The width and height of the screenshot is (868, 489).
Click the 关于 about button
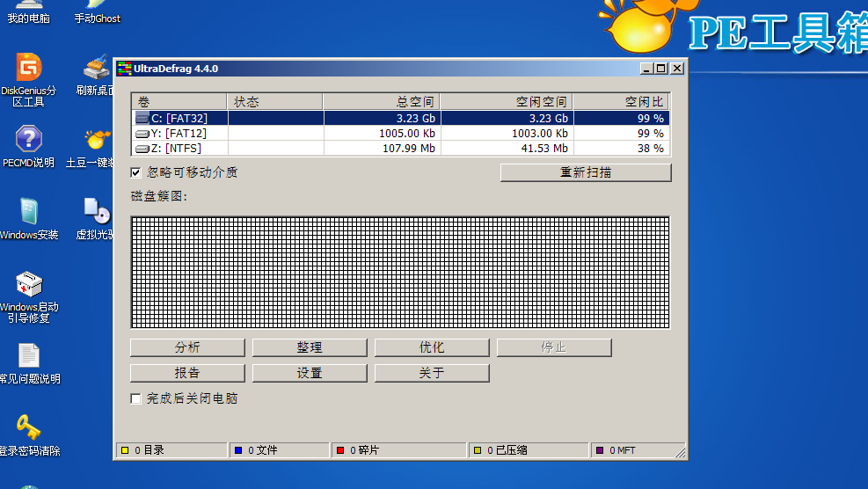pos(432,373)
